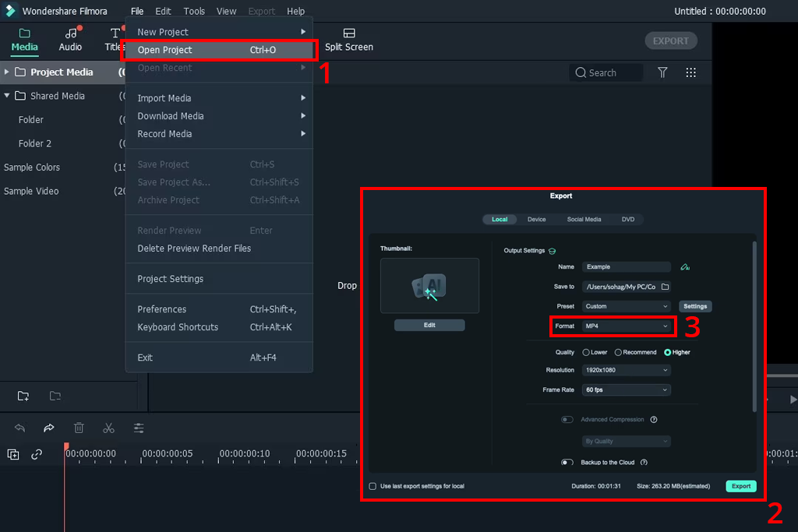Switch media grid view icon
This screenshot has width=798, height=532.
[690, 72]
